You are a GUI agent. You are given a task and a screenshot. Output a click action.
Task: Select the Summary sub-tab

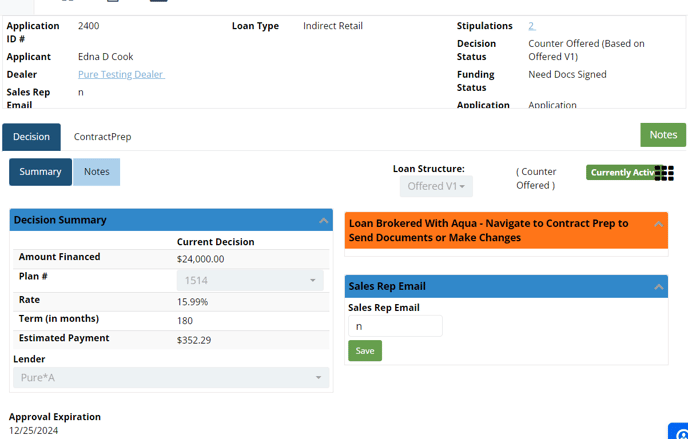pos(40,172)
